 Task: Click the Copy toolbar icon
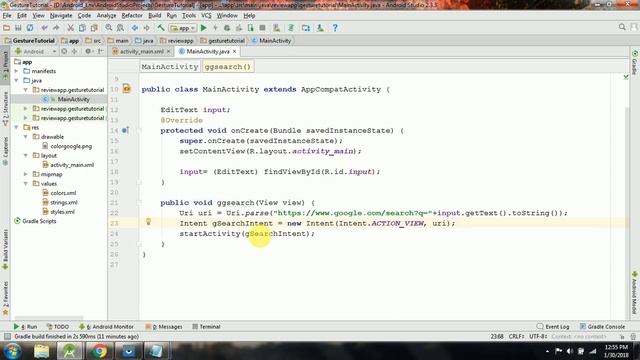[82, 28]
